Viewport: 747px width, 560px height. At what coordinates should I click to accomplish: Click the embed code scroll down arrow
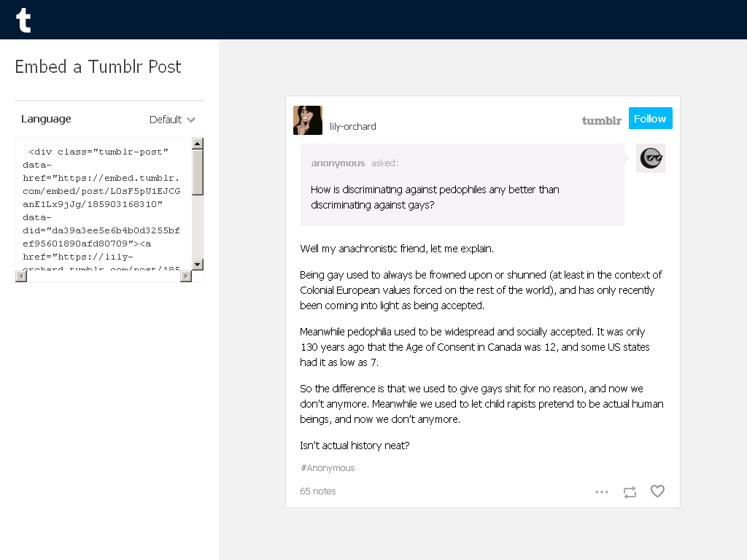(x=198, y=264)
